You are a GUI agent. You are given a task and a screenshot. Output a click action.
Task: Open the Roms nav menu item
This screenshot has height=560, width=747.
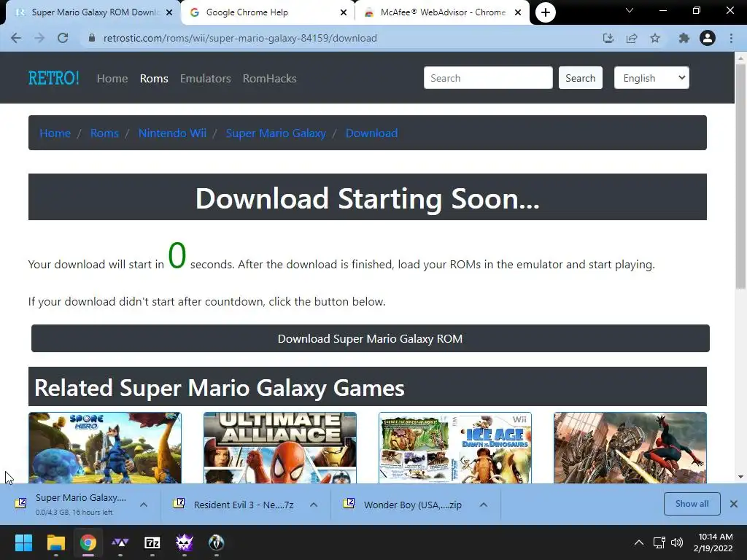(x=154, y=78)
